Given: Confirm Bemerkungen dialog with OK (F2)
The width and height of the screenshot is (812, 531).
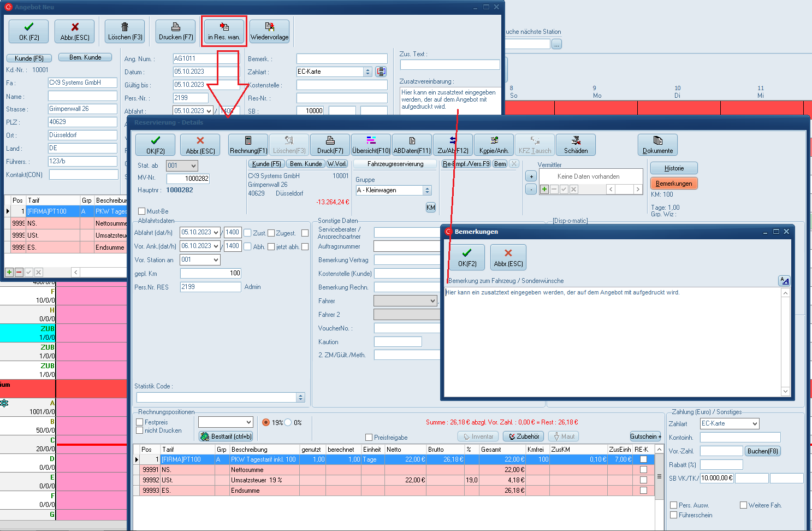Looking at the screenshot, I should click(x=467, y=257).
